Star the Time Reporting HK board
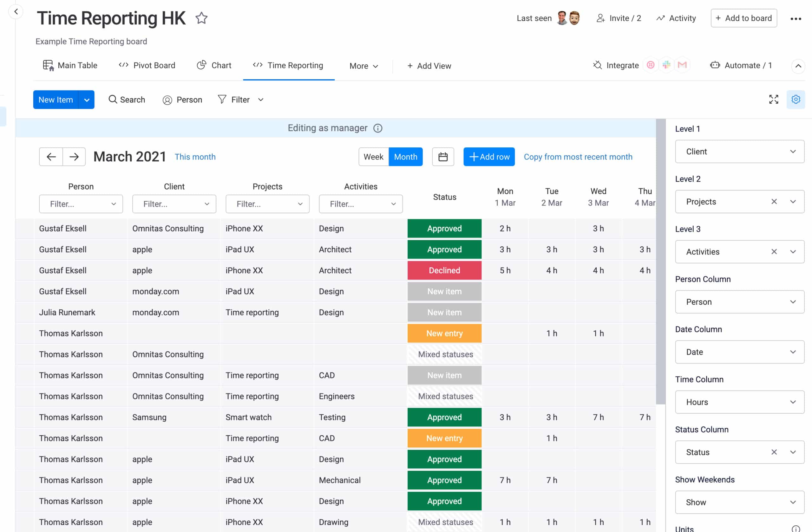 [201, 18]
